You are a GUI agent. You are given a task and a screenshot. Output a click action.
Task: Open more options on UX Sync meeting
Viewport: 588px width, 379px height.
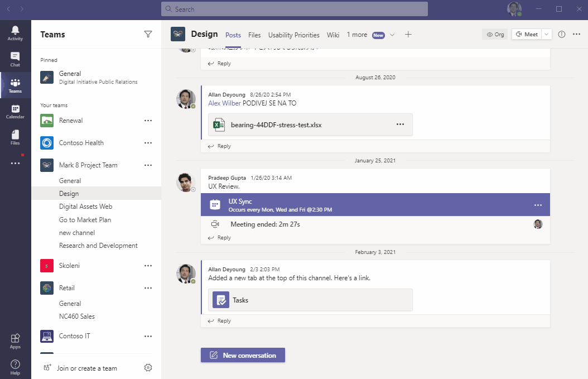click(538, 205)
